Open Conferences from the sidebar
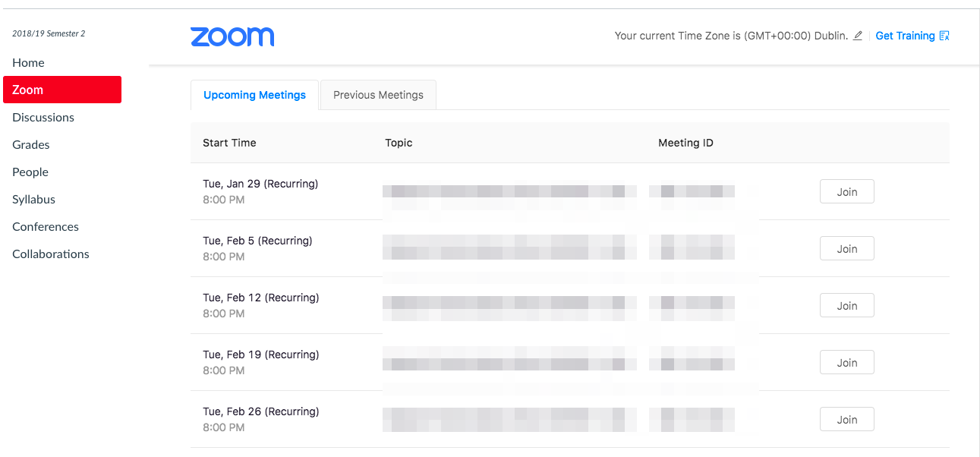The height and width of the screenshot is (457, 980). point(46,226)
